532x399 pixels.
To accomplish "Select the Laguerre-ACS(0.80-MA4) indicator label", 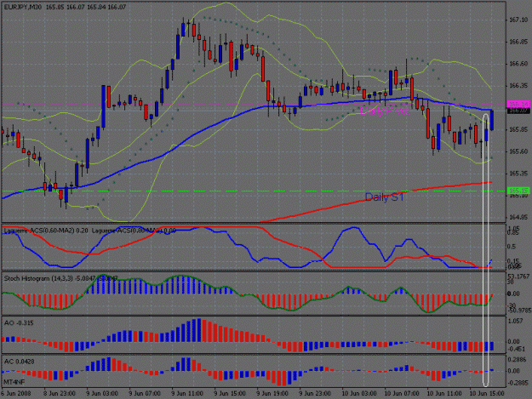I will (134, 231).
